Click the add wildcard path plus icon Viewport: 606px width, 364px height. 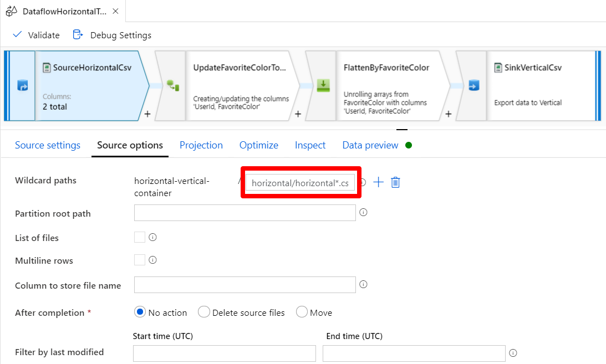(379, 182)
